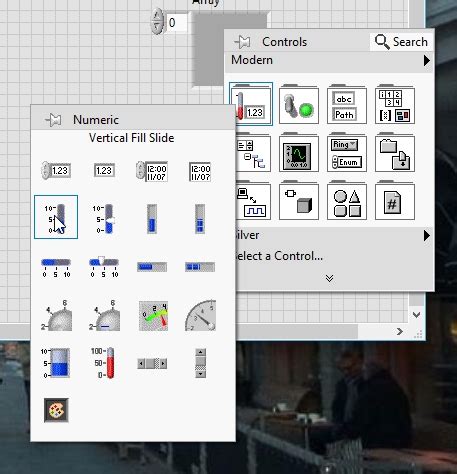Open the Refnum subpalette with hash symbol
This screenshot has width=457, height=474.
pyautogui.click(x=395, y=201)
